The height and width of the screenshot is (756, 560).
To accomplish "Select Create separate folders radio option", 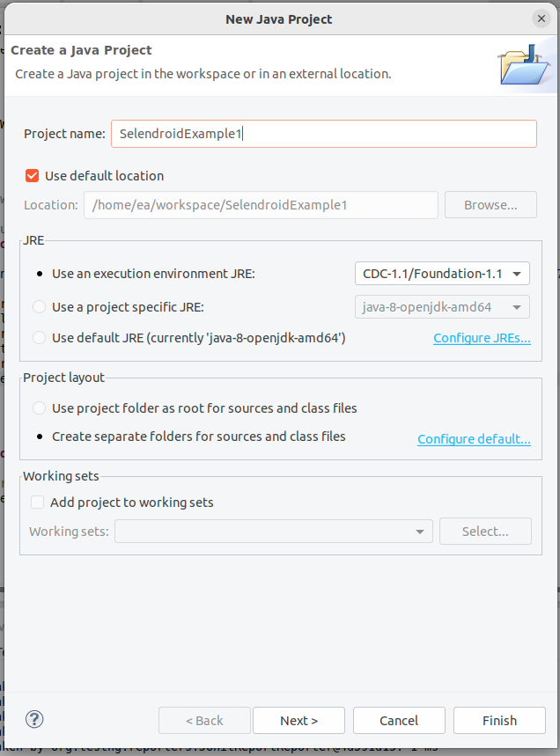I will click(x=39, y=437).
